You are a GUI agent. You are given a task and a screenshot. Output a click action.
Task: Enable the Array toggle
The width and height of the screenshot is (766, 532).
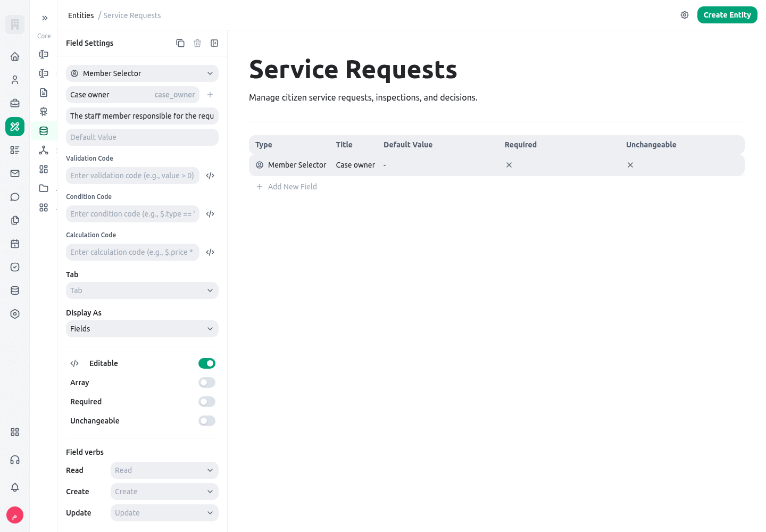pos(207,383)
